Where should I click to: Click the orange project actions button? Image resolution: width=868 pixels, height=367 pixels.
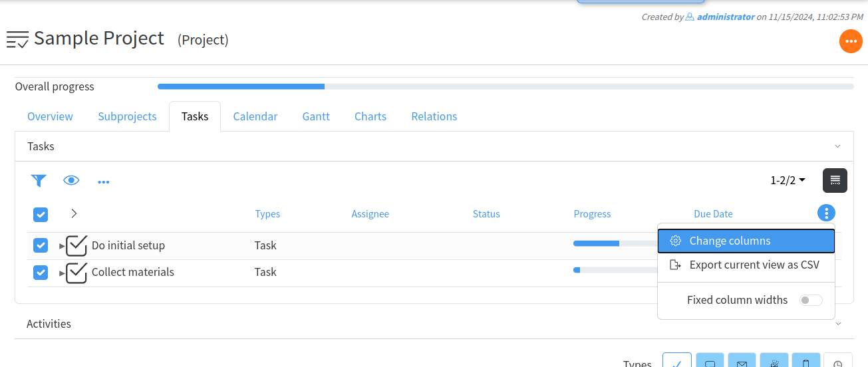coord(851,41)
